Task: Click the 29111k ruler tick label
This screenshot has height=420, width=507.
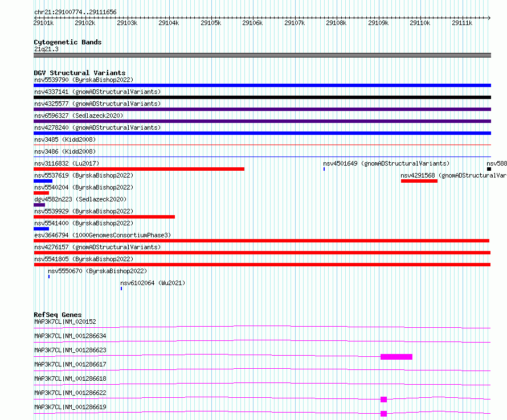Action: [462, 23]
